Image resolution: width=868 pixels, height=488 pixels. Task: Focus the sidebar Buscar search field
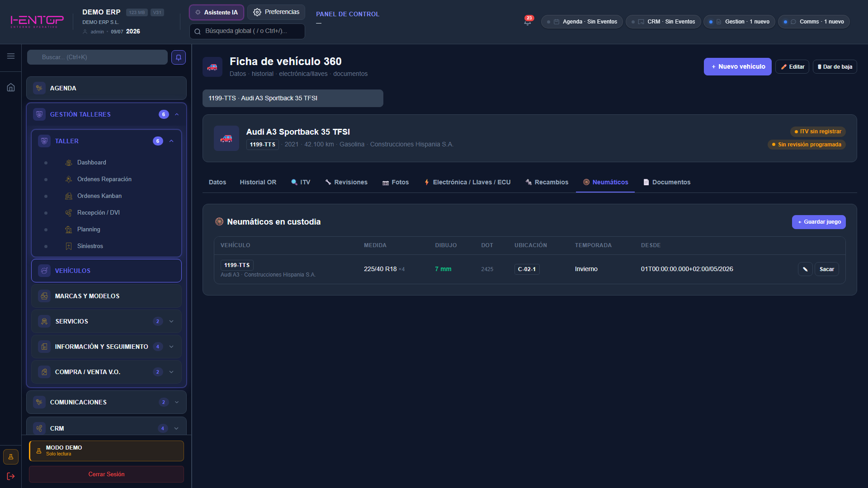pyautogui.click(x=97, y=57)
